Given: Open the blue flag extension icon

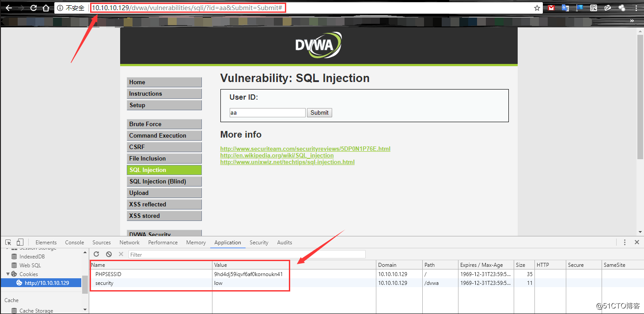Looking at the screenshot, I should (580, 8).
